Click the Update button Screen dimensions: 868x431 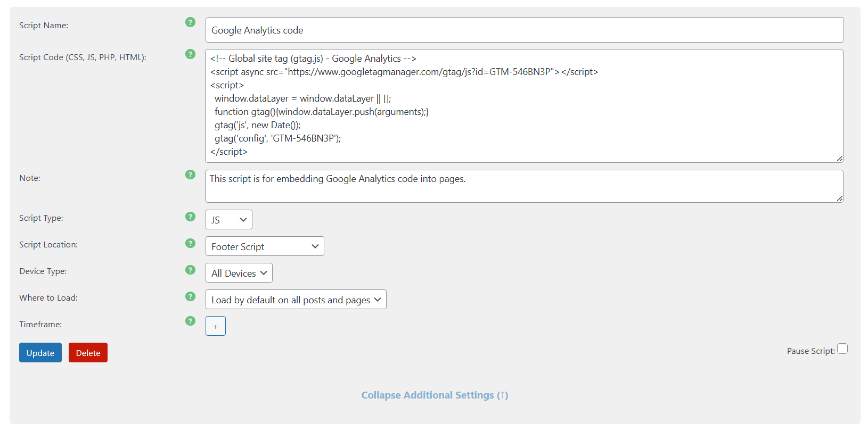point(40,353)
